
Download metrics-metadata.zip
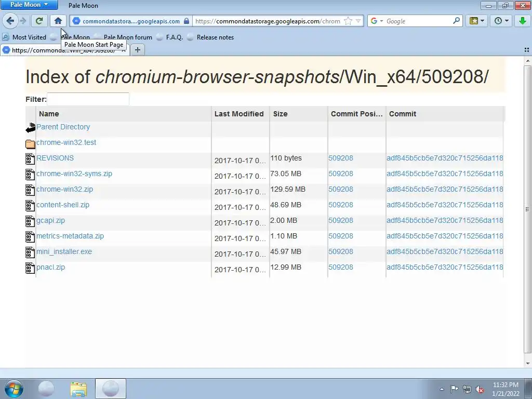click(x=70, y=236)
